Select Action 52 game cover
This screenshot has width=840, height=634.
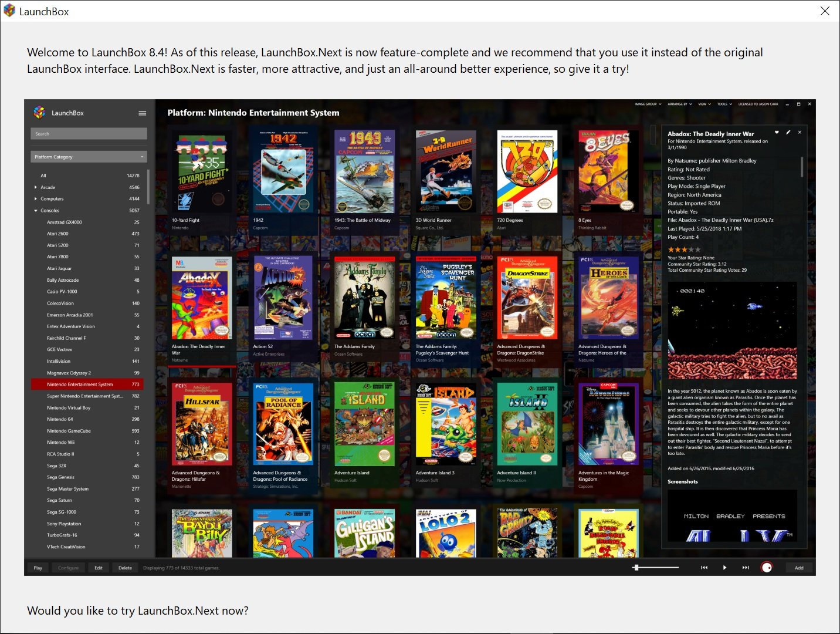click(x=283, y=298)
